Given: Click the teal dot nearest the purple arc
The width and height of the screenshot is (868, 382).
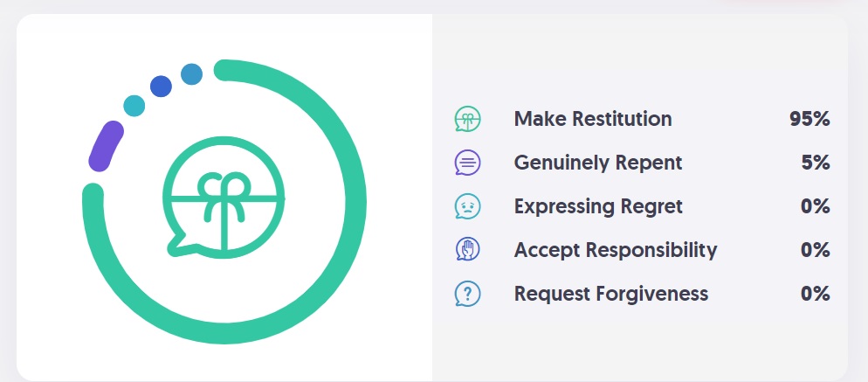Looking at the screenshot, I should pos(134,106).
